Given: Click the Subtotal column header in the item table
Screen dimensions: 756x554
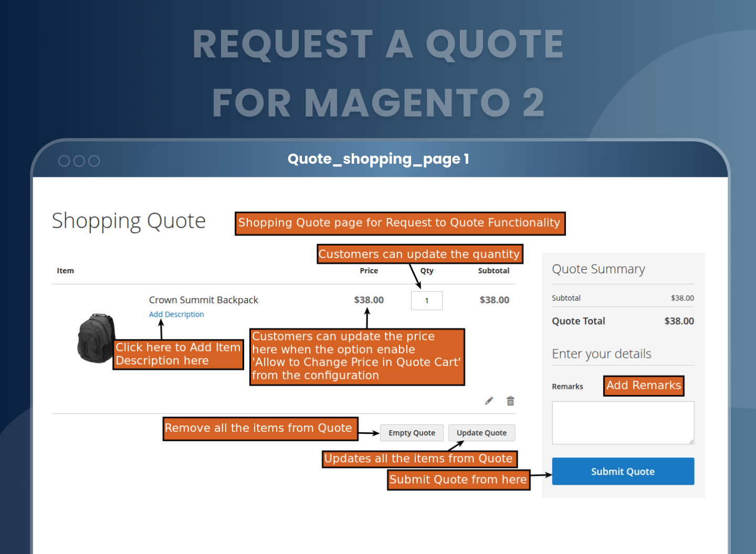Looking at the screenshot, I should tap(493, 271).
